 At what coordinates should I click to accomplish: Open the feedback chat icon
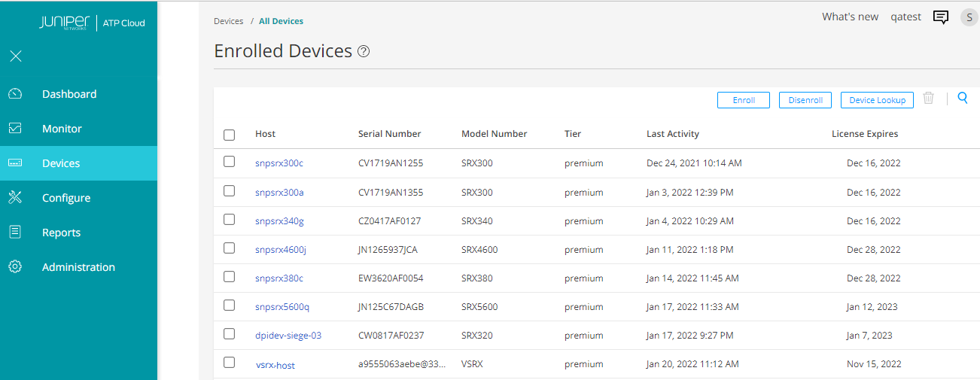coord(940,17)
